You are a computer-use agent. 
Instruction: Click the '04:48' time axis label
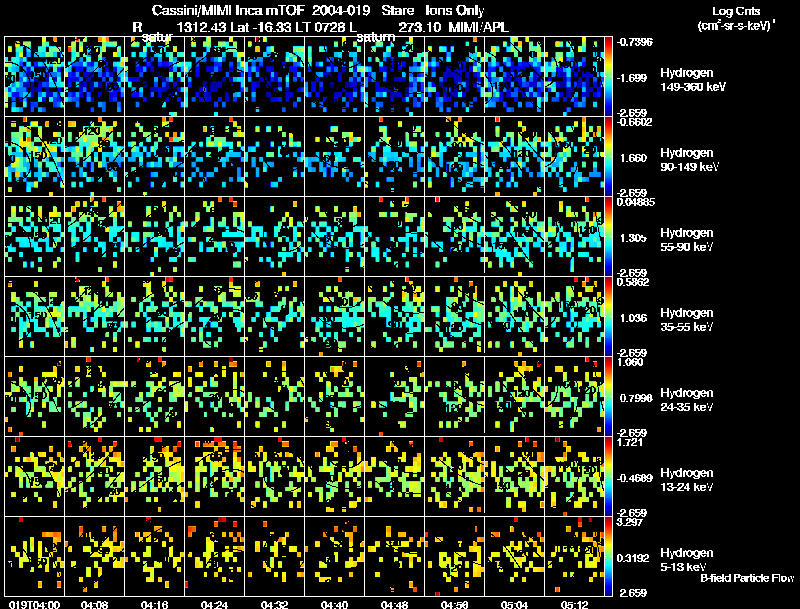pyautogui.click(x=394, y=604)
